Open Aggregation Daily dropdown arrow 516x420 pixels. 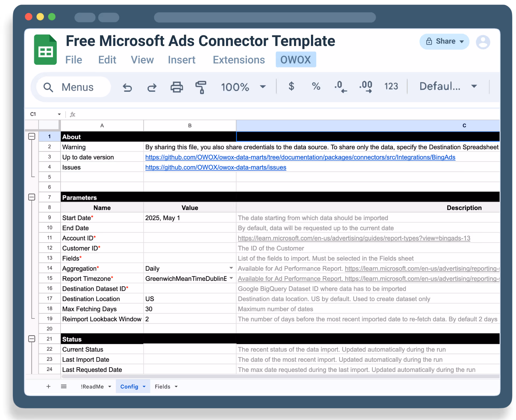(x=231, y=268)
